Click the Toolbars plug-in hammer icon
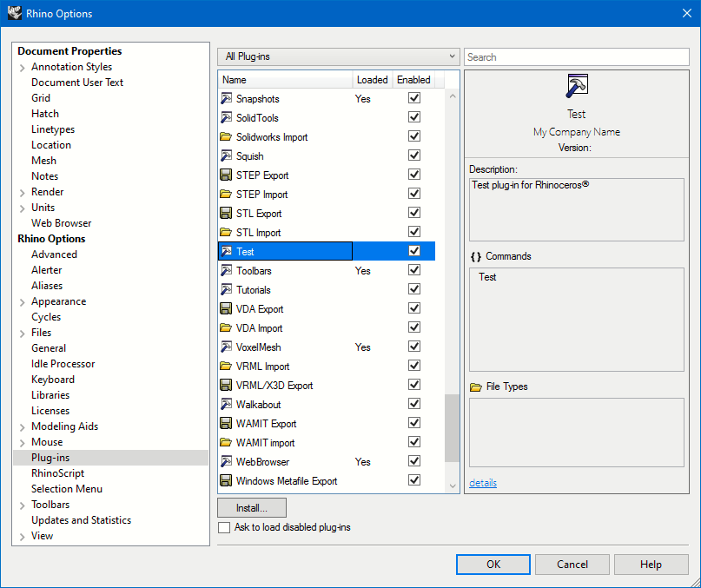The height and width of the screenshot is (588, 701). (226, 270)
